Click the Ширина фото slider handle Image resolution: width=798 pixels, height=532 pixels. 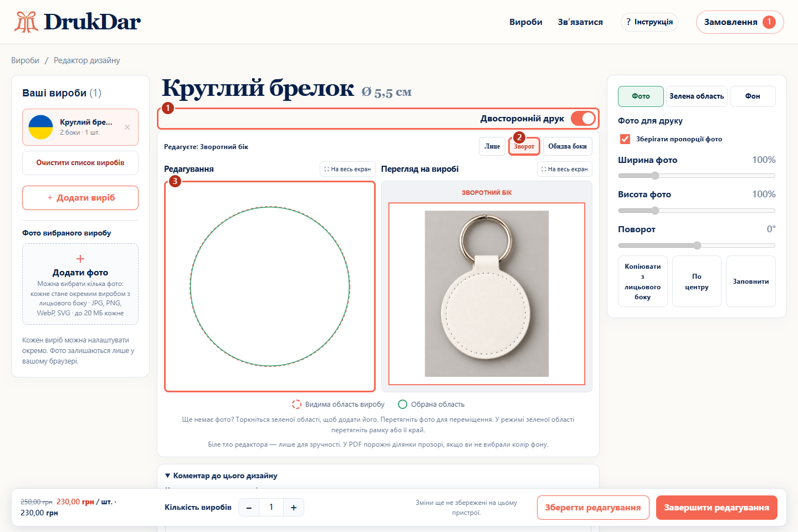(x=655, y=176)
